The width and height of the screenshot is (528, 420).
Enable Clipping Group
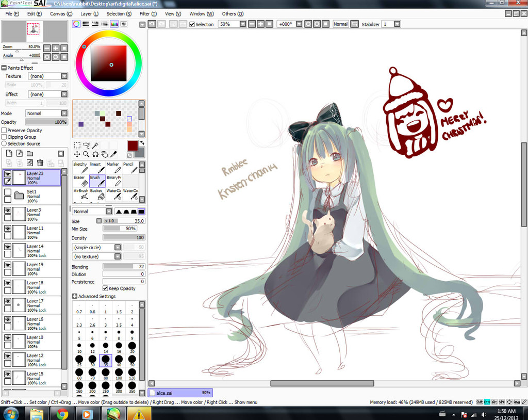coord(4,137)
